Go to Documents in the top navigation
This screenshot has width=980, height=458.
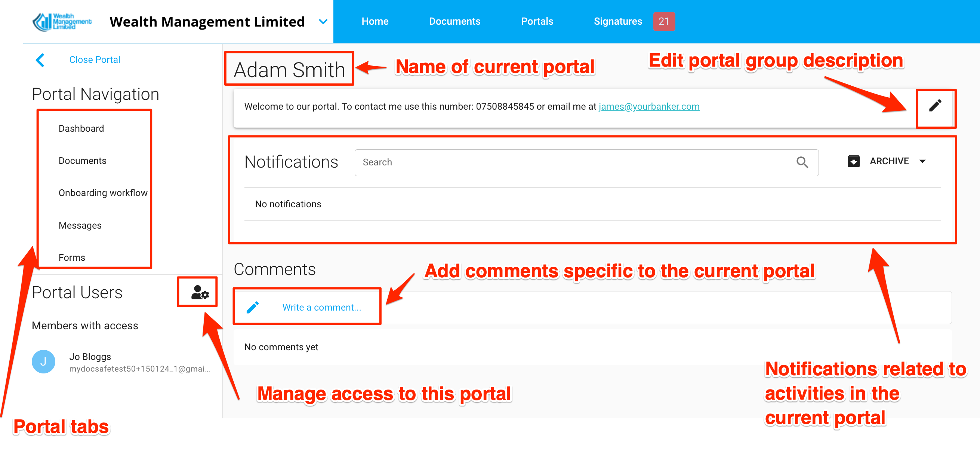(x=454, y=21)
